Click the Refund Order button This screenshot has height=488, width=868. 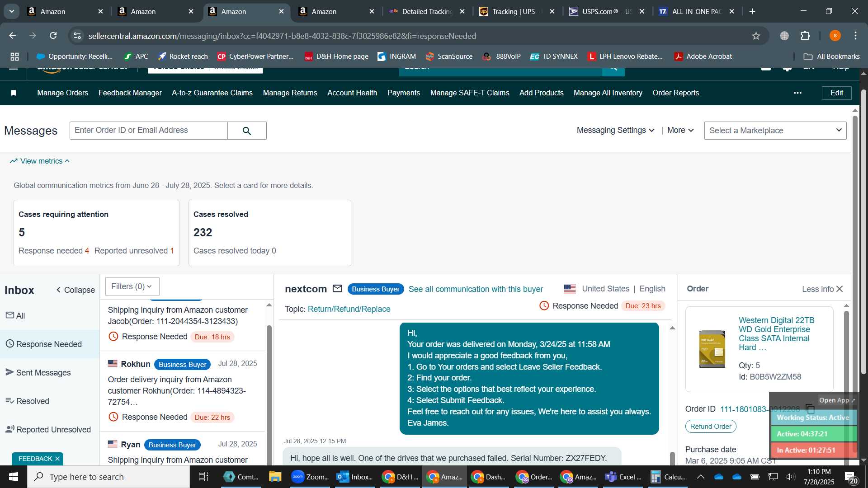point(711,426)
